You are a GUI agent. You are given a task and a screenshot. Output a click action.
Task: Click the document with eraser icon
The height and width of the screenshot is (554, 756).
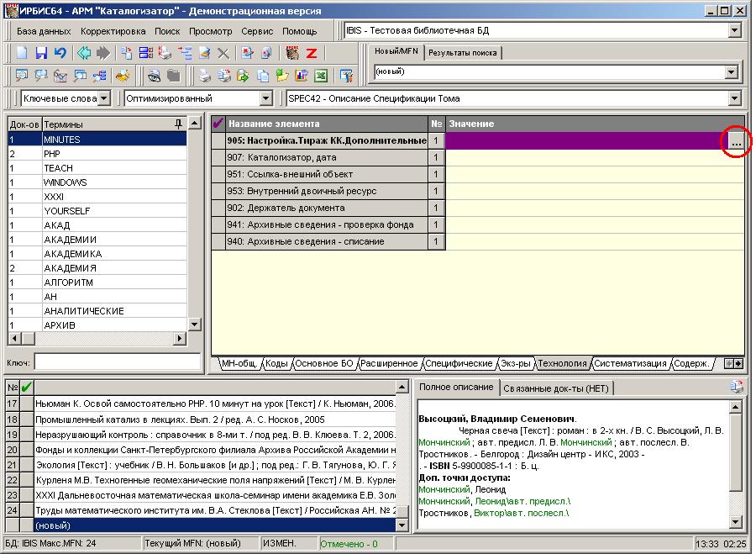pos(204,53)
